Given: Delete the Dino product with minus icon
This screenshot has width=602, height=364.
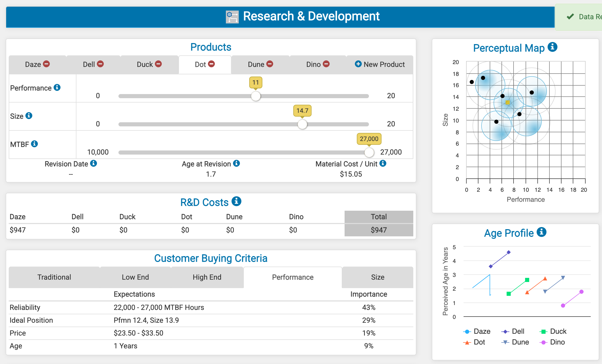Looking at the screenshot, I should pyautogui.click(x=326, y=64).
